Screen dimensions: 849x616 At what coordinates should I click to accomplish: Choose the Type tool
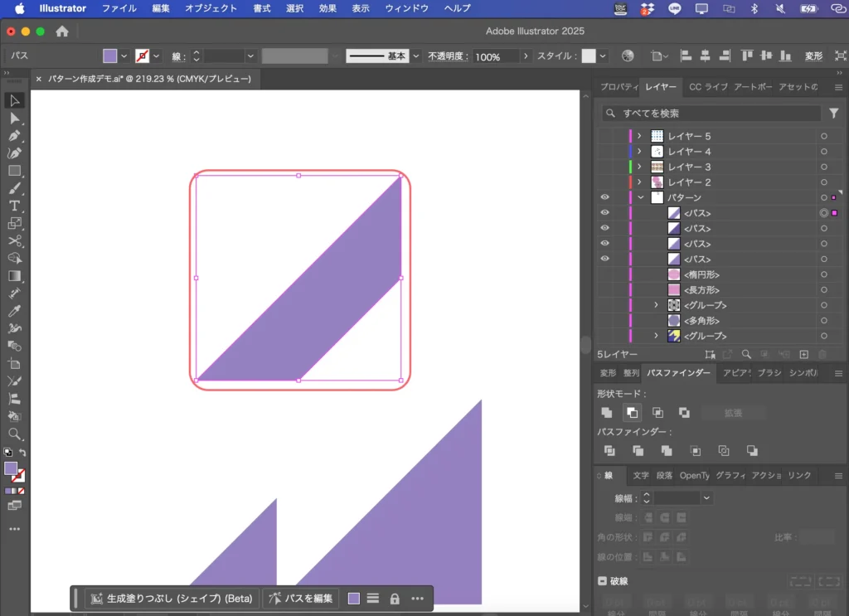pyautogui.click(x=15, y=206)
